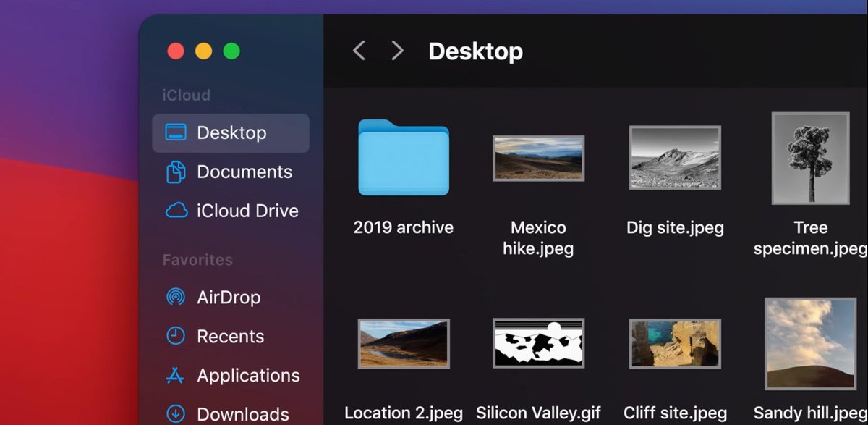Collapse the iCloud section header
Viewport: 868px width, 425px height.
click(x=187, y=95)
